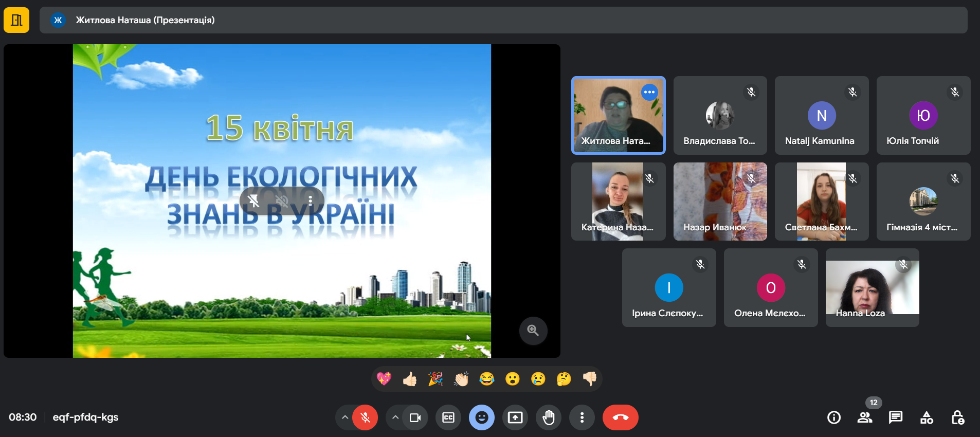Screen dimensions: 980x437
Task: Open options on Житлова Наташа's tile
Action: (649, 93)
